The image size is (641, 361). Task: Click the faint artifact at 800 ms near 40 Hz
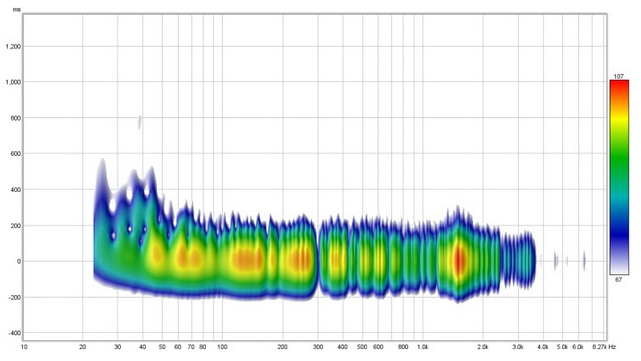pyautogui.click(x=140, y=122)
